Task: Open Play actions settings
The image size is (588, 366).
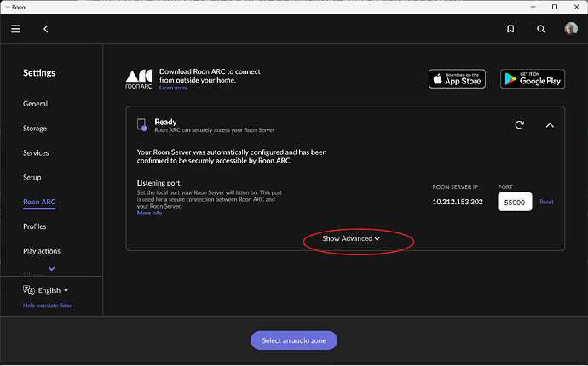Action: pos(42,251)
